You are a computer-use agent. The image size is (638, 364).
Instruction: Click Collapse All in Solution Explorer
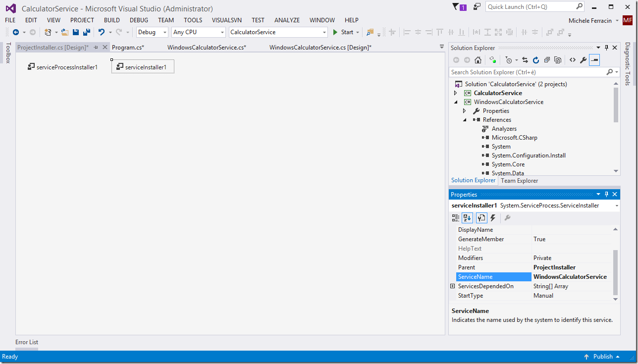546,60
